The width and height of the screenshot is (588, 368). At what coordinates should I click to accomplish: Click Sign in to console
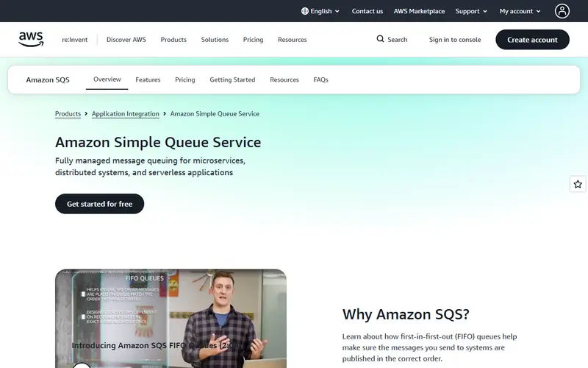(455, 40)
